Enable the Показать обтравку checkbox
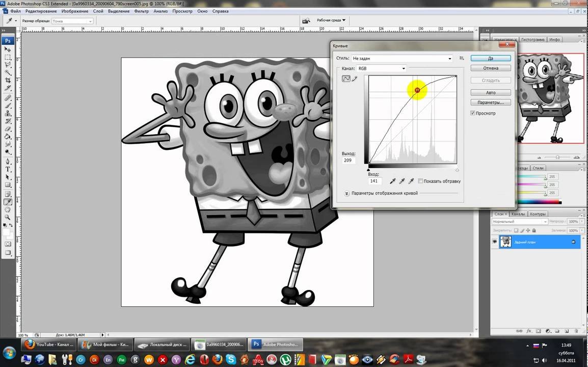 [420, 181]
